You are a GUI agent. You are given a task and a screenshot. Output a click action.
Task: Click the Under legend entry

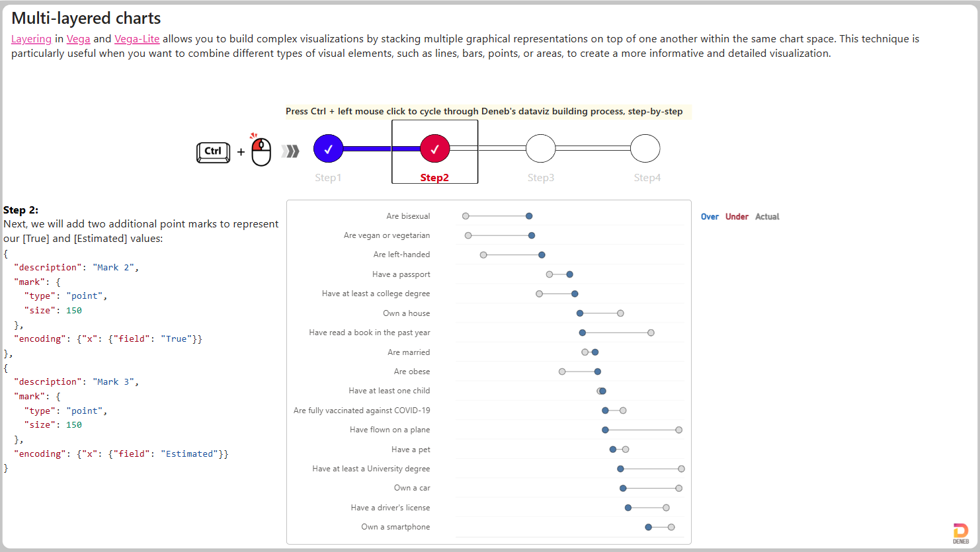point(737,217)
